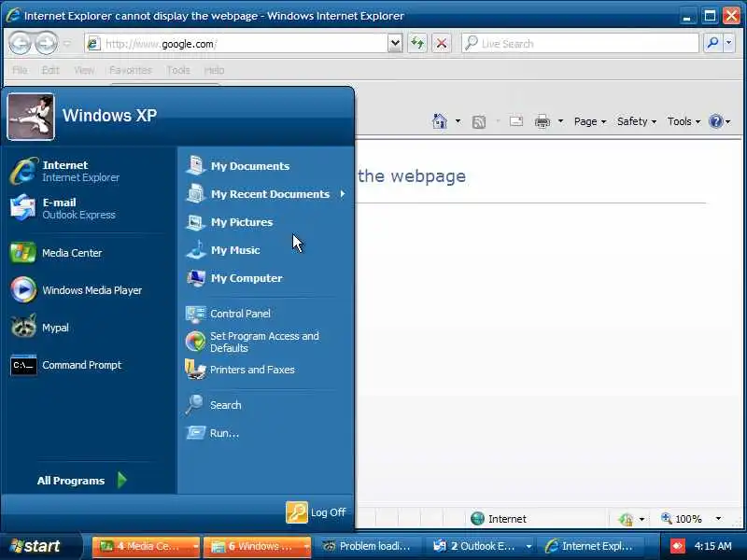Open the Edit menu in IE

click(50, 71)
